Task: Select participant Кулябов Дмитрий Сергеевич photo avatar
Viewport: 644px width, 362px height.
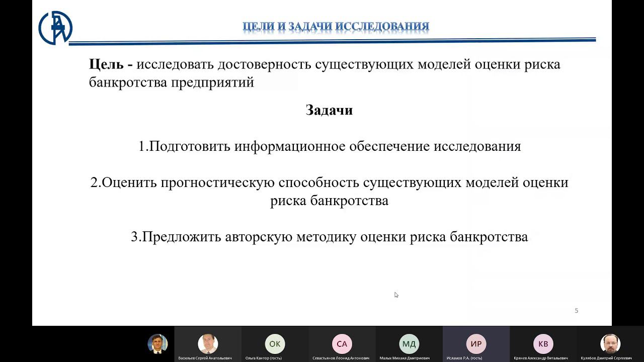Action: pyautogui.click(x=610, y=344)
